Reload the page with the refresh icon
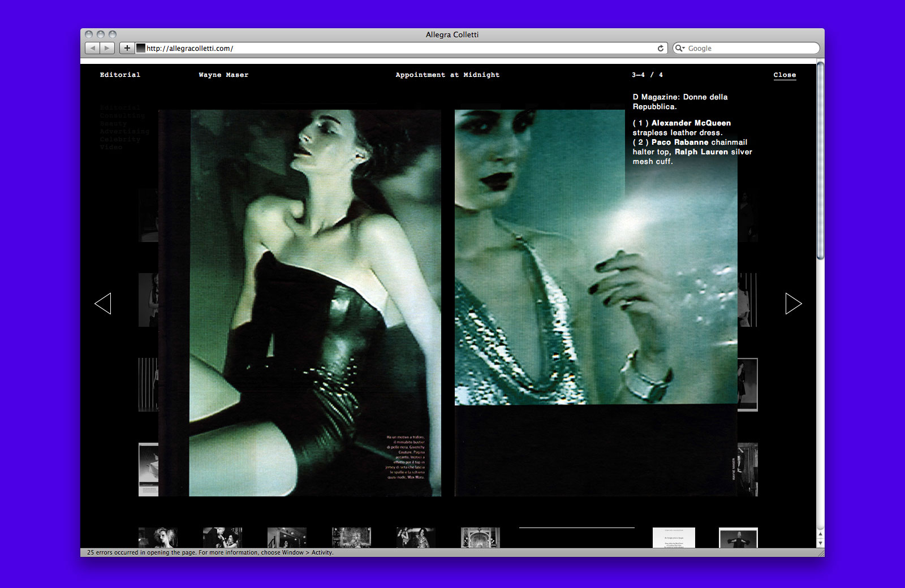Screen dimensions: 905x588 [660, 49]
